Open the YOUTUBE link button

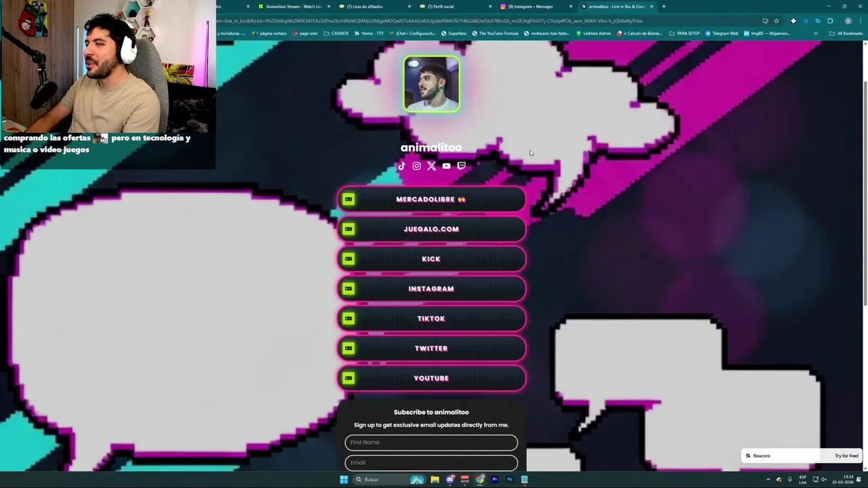coord(431,378)
